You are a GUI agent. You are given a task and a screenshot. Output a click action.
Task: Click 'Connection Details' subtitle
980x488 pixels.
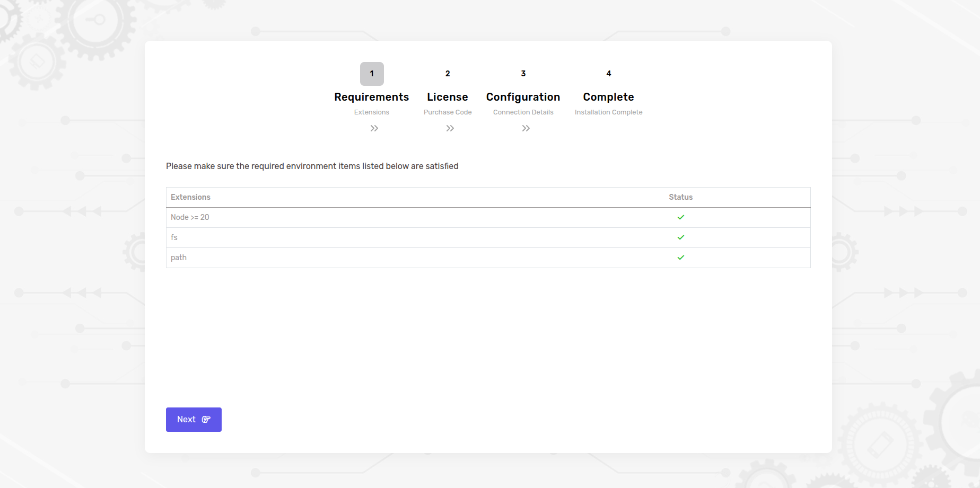(x=523, y=112)
